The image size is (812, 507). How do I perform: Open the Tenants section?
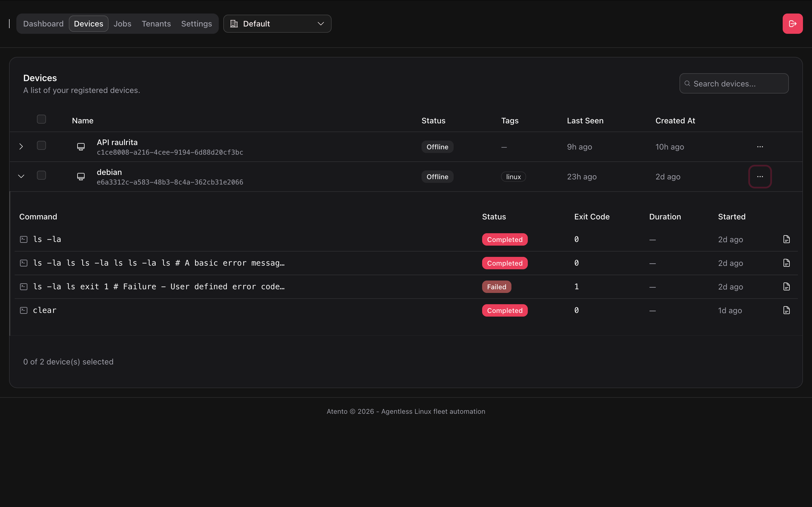coord(156,23)
